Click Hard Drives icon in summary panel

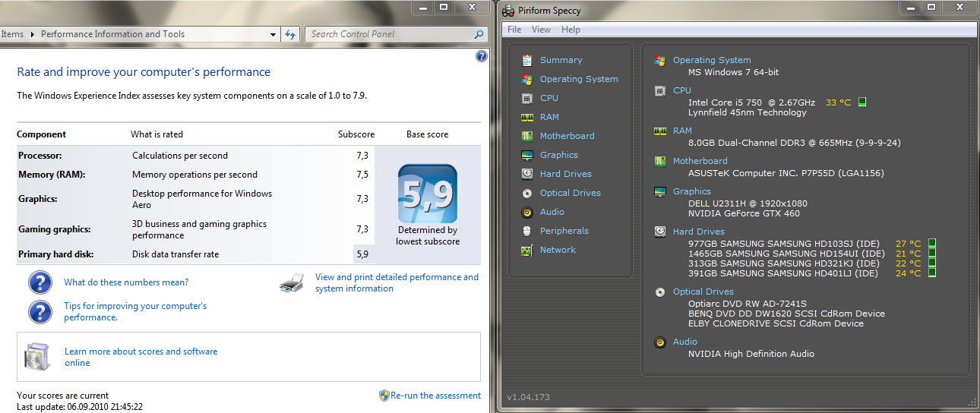(x=660, y=232)
